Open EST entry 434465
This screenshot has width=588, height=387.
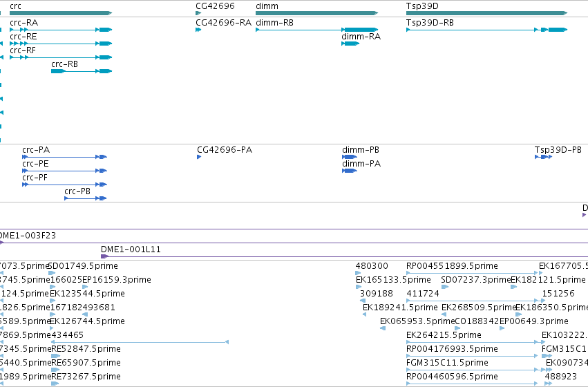tap(67, 335)
